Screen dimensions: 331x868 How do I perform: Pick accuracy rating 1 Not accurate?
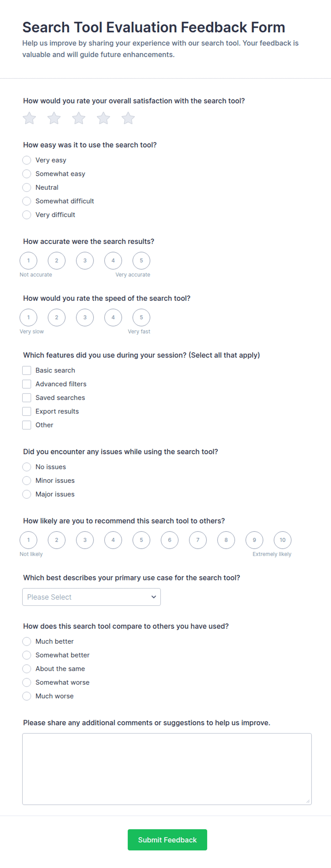coord(28,261)
